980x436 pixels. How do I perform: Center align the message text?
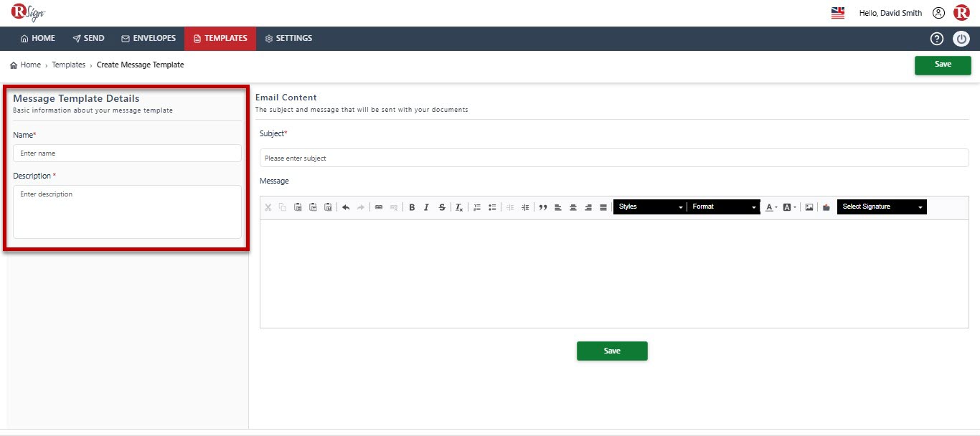pos(573,207)
